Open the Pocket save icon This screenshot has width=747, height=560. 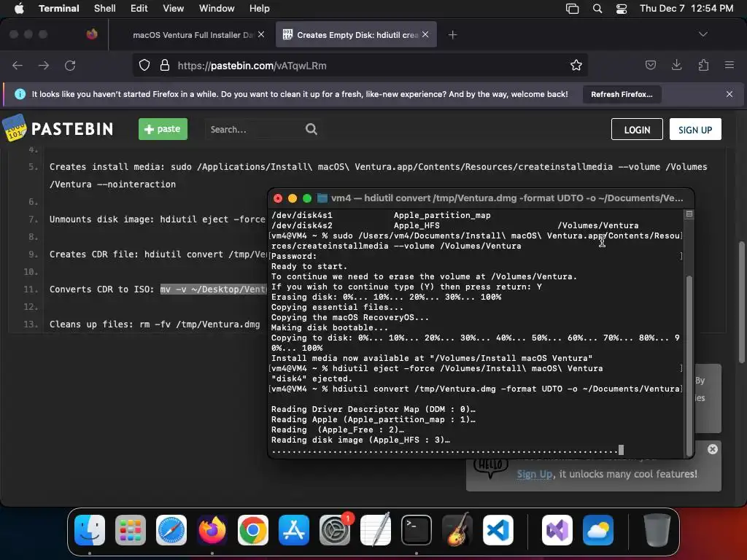point(650,65)
